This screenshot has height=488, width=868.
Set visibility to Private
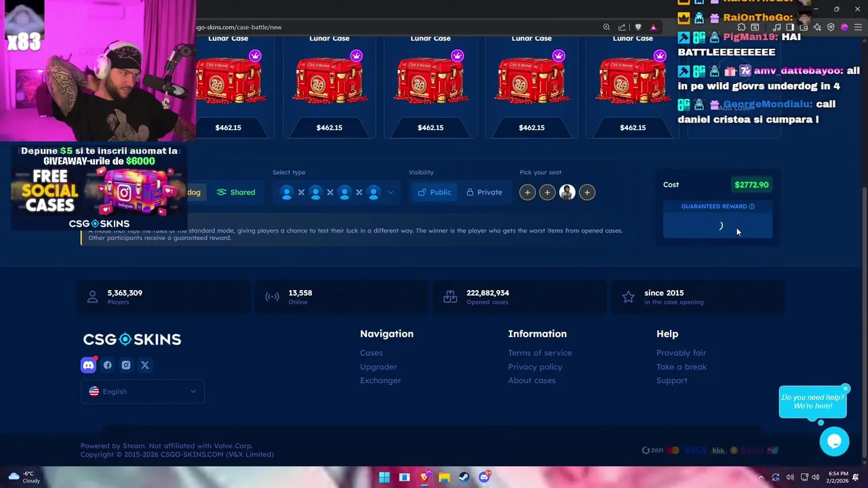click(x=484, y=192)
